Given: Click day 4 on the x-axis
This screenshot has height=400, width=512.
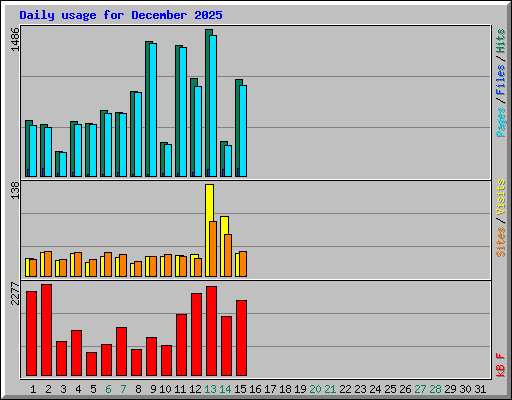Looking at the screenshot, I should coord(78,389).
